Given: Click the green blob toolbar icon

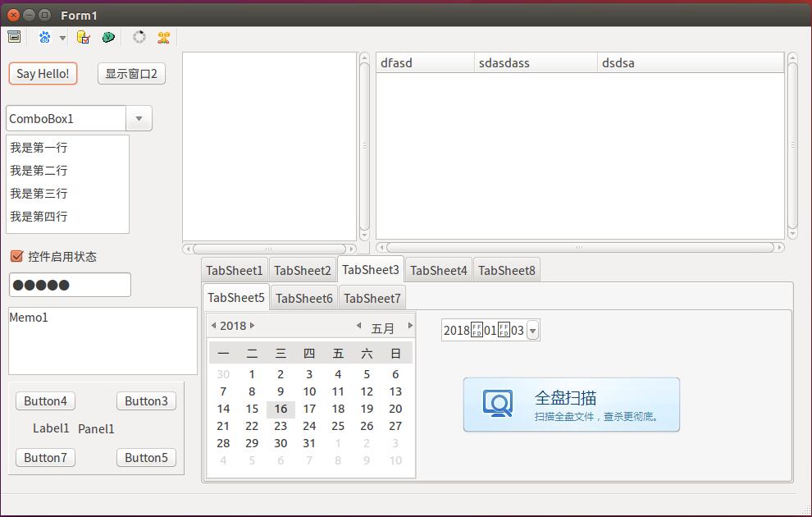Looking at the screenshot, I should click(108, 37).
